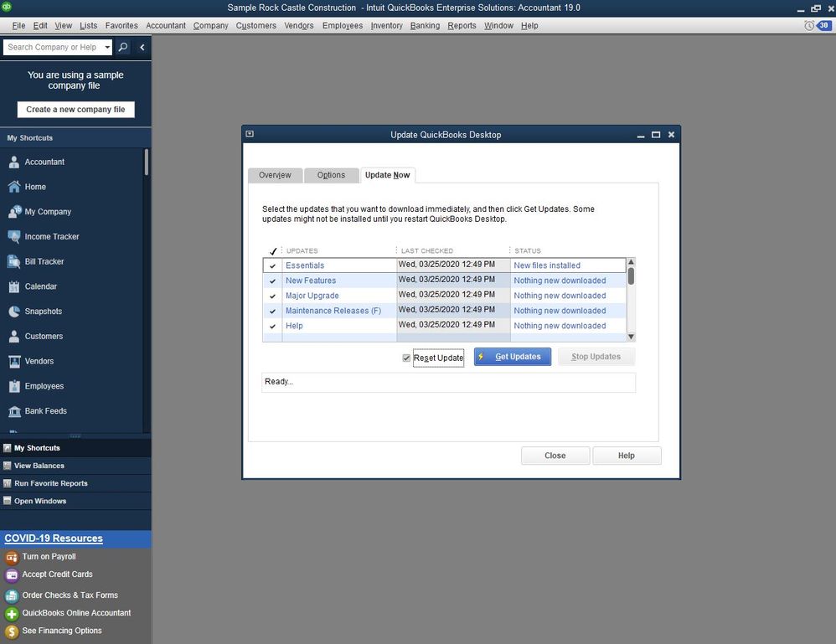The width and height of the screenshot is (836, 644).
Task: Click Run Favorite Reports panel icon
Action: 7,483
